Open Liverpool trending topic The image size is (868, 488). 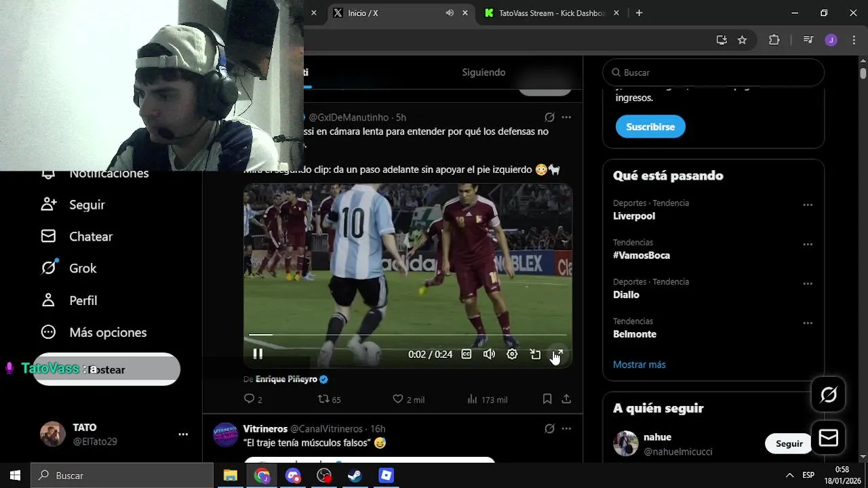[634, 216]
